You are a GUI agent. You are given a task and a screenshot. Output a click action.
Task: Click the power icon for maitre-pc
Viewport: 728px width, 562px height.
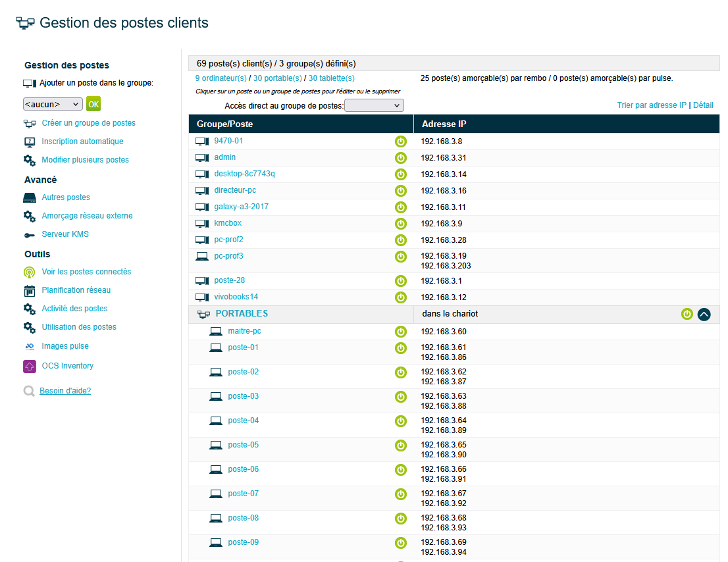(401, 332)
